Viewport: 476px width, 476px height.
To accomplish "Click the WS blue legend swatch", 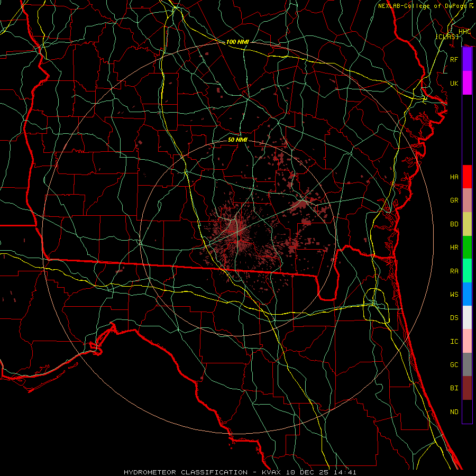I will tap(467, 294).
